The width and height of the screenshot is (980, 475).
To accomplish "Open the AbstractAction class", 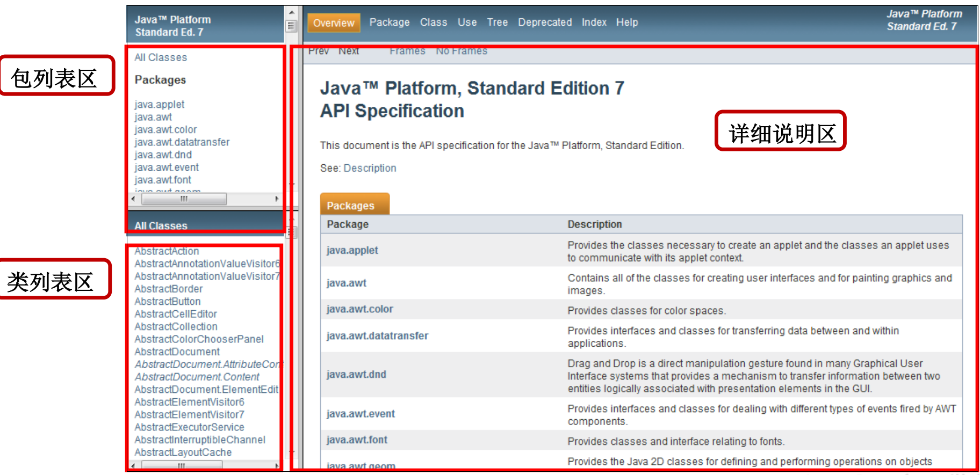I will tap(167, 251).
